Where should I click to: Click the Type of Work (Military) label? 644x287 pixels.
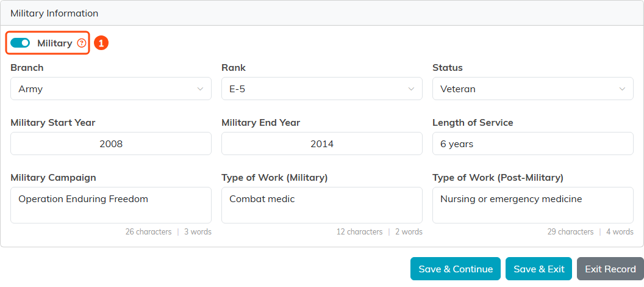[x=274, y=178]
